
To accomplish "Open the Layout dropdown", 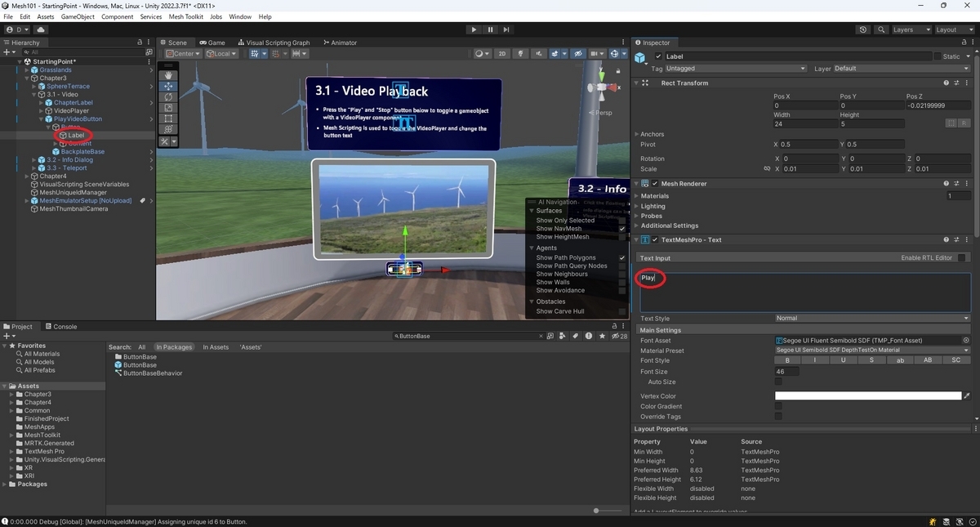I will 954,29.
